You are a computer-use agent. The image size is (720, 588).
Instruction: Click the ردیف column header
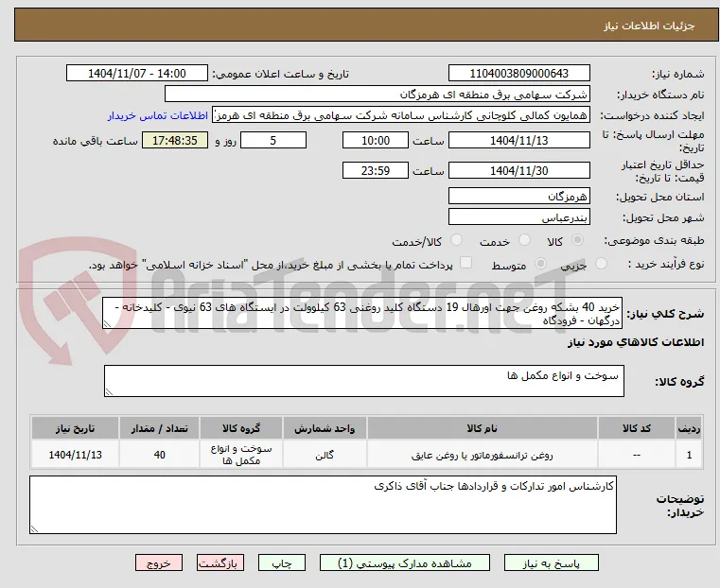pos(689,428)
